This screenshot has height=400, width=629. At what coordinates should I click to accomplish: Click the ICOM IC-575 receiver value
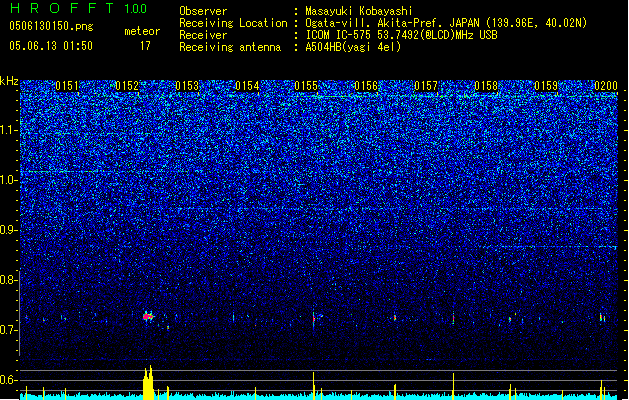(401, 35)
